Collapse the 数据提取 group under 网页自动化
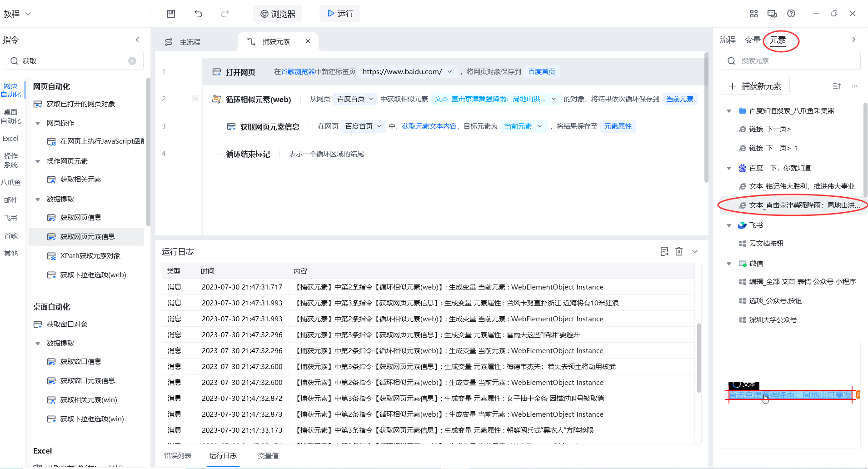Screen dimensions: 868x469 pos(38,200)
